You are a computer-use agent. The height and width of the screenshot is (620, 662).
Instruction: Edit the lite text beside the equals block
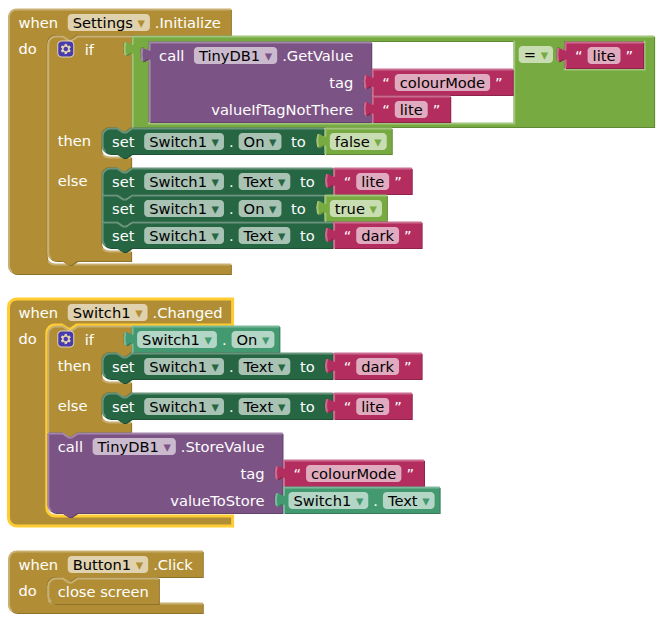point(603,56)
